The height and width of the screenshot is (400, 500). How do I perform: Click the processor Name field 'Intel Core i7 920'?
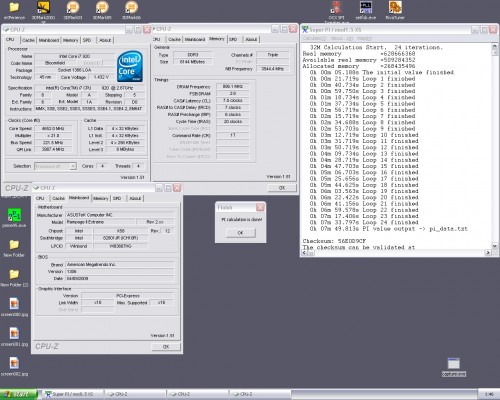pyautogui.click(x=74, y=56)
